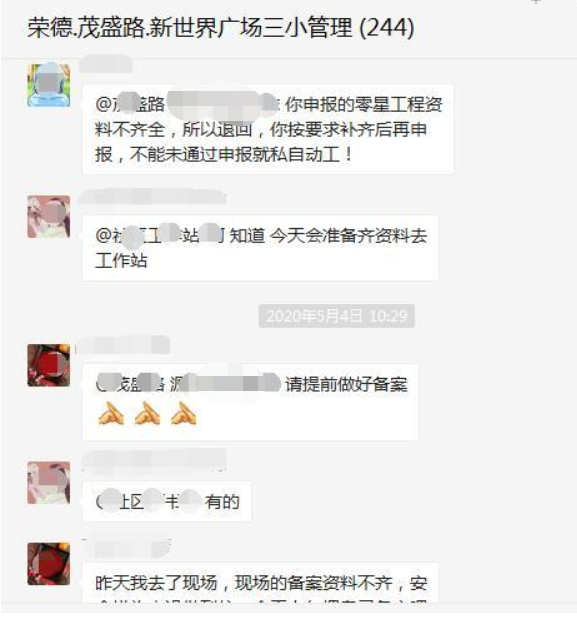This screenshot has height=617, width=577.
Task: Click the first sender's blue cartoon avatar
Action: click(49, 85)
